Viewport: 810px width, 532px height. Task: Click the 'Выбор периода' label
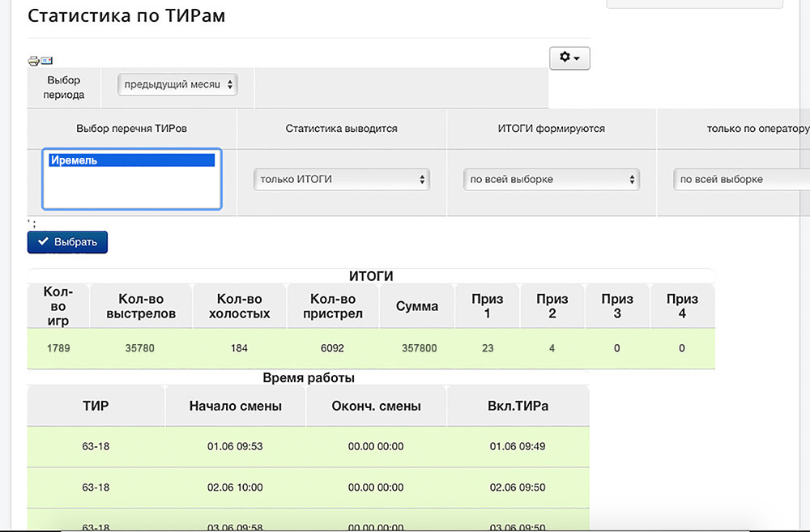click(x=63, y=87)
